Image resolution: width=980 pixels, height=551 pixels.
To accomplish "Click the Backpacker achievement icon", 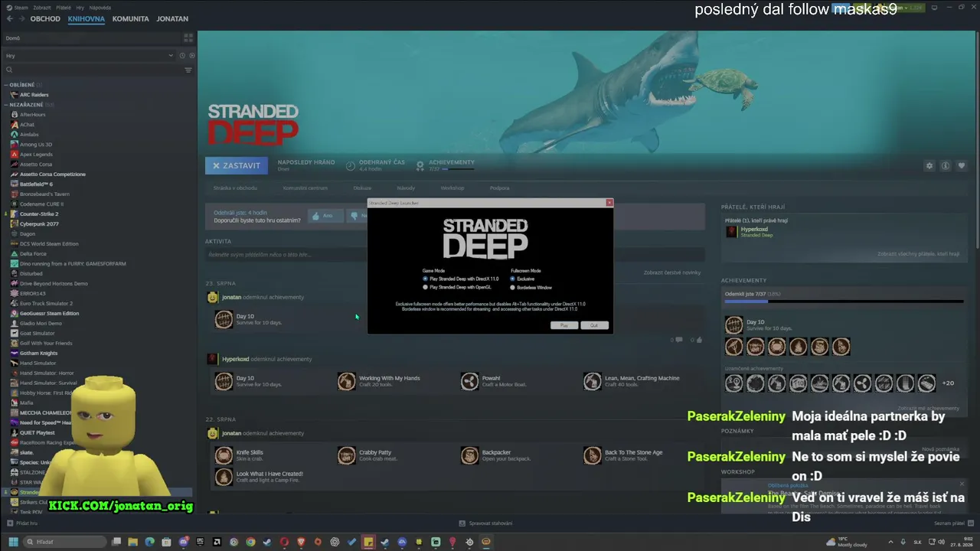I will coord(469,455).
